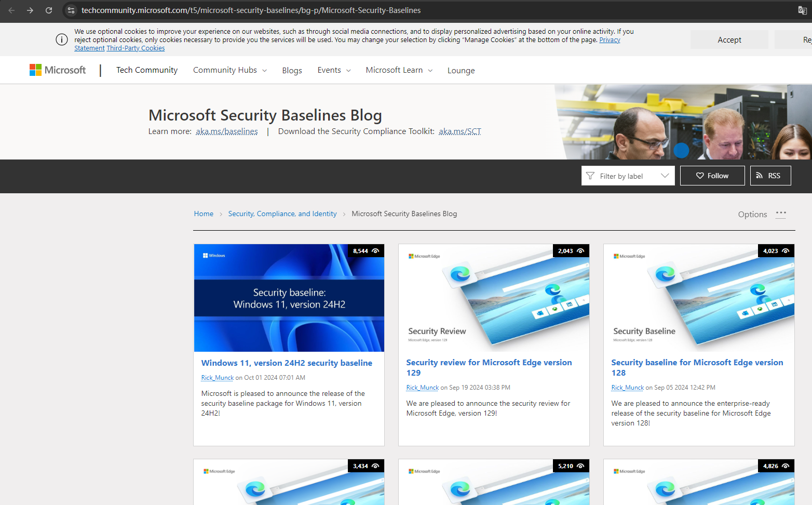The image size is (812, 505).
Task: Click the browser forward arrow
Action: click(x=30, y=10)
